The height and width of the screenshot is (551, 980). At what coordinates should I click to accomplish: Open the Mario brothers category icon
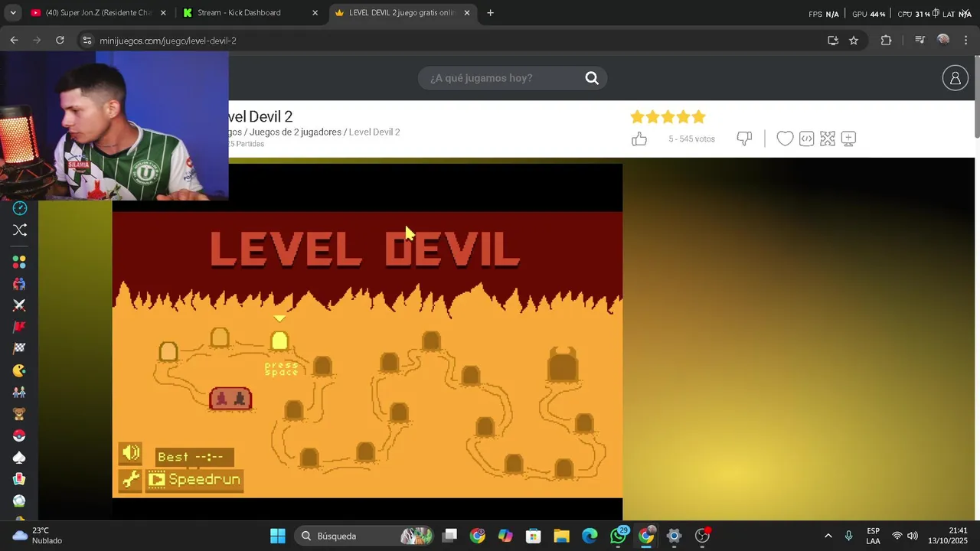20,392
